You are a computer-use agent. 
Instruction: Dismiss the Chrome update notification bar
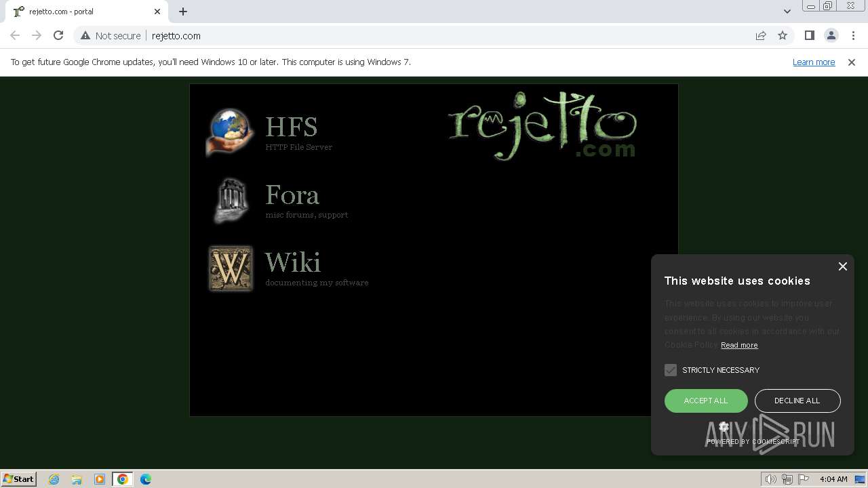point(852,62)
